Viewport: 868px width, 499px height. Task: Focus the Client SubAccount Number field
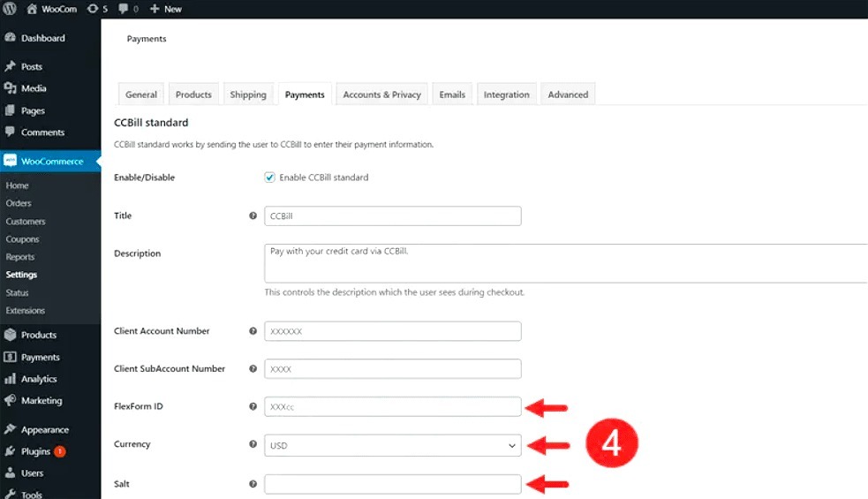tap(392, 369)
